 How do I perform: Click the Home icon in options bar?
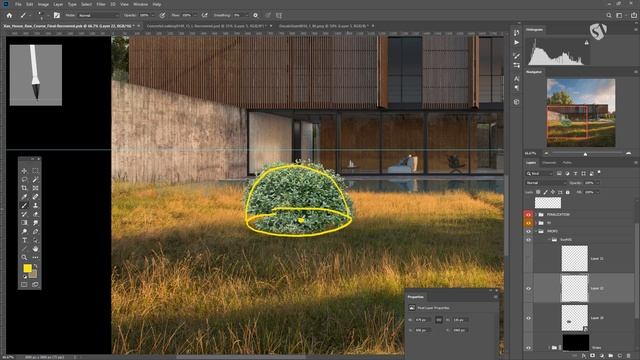(x=9, y=15)
